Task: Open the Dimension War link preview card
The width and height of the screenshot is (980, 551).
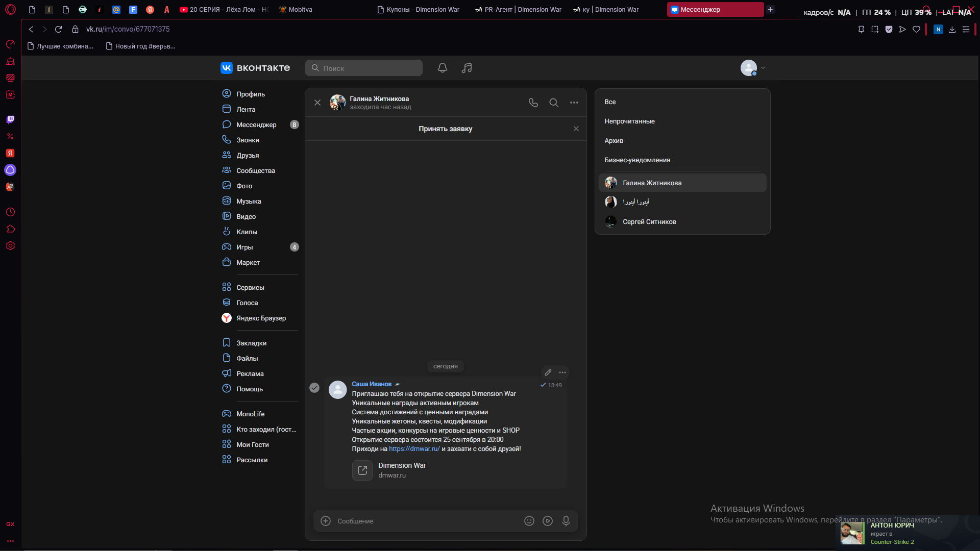Action: [x=389, y=470]
